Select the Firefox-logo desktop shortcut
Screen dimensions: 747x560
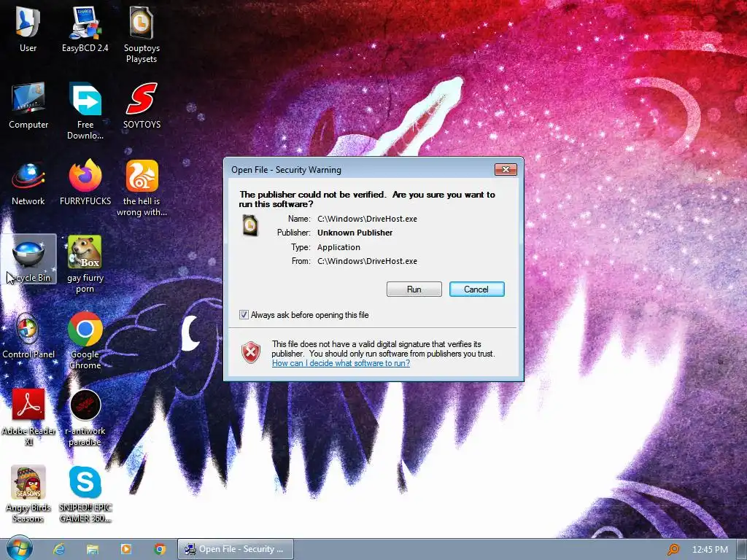pos(85,183)
